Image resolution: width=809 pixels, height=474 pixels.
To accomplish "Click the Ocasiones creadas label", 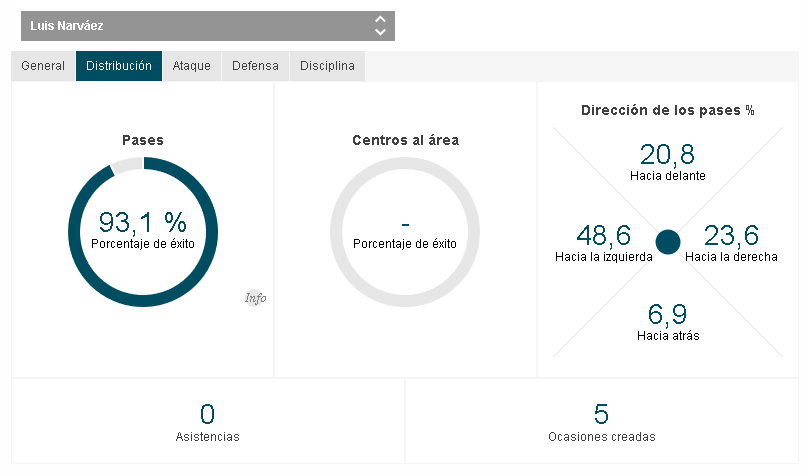I will coord(602,437).
